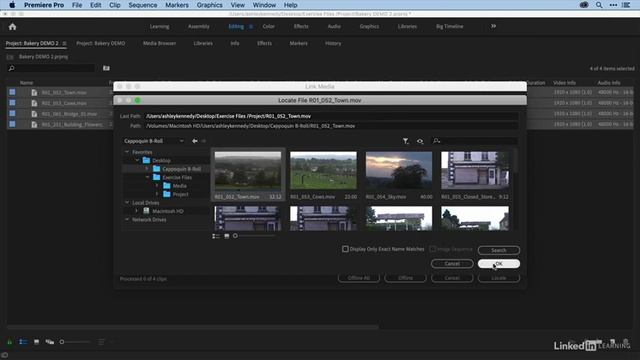Click the R01_053_Cows.mov clip icon in Project
640x360 pixels.
34,103
